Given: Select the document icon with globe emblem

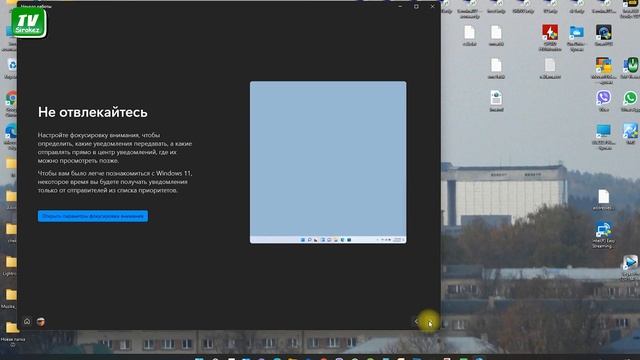Looking at the screenshot, I should click(x=496, y=101).
